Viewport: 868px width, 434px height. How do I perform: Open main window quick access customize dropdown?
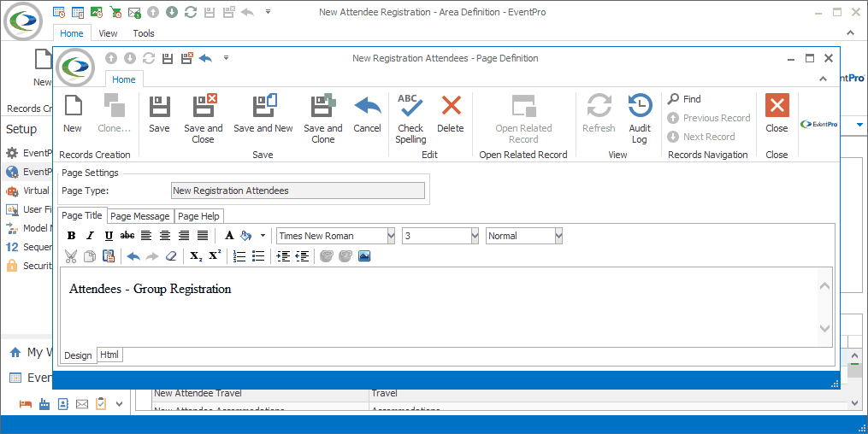tap(268, 11)
